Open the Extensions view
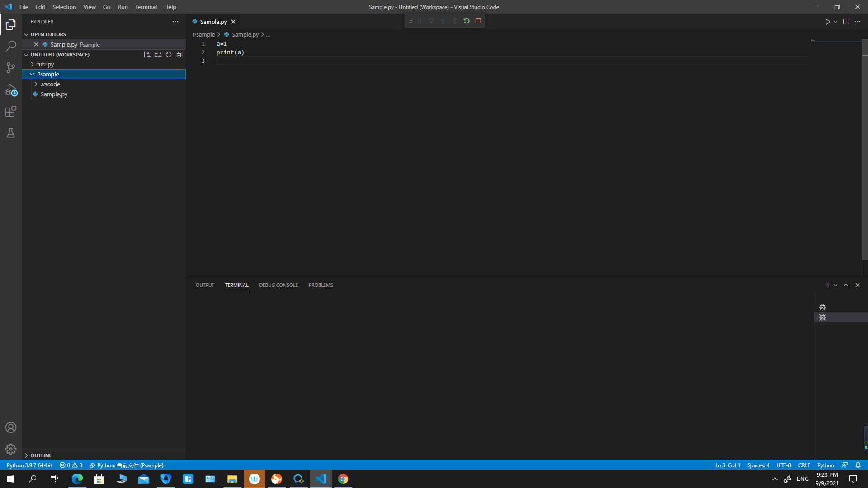 coord(11,111)
